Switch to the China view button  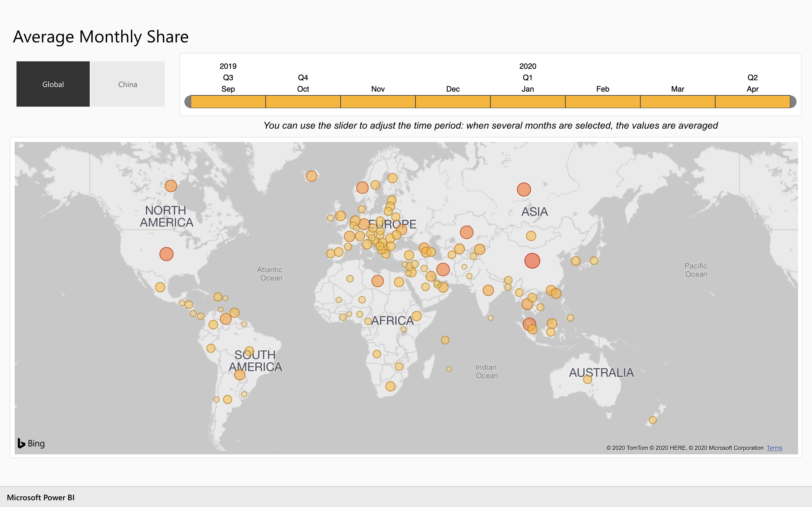pyautogui.click(x=127, y=84)
